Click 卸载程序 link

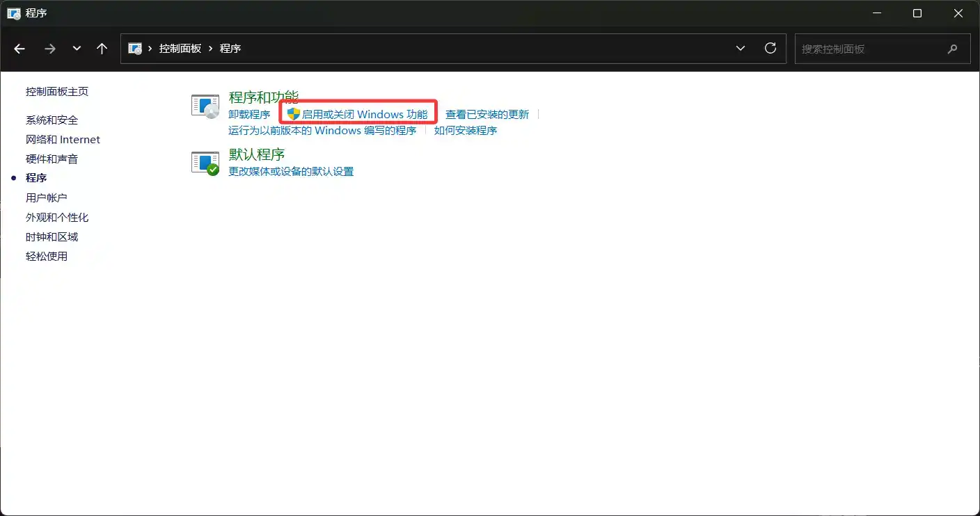coord(249,115)
